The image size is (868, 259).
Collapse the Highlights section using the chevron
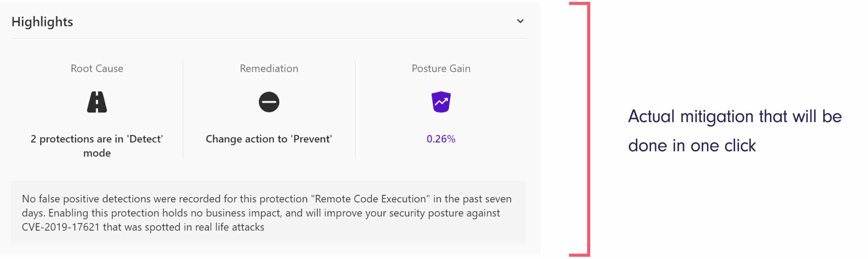coord(520,21)
